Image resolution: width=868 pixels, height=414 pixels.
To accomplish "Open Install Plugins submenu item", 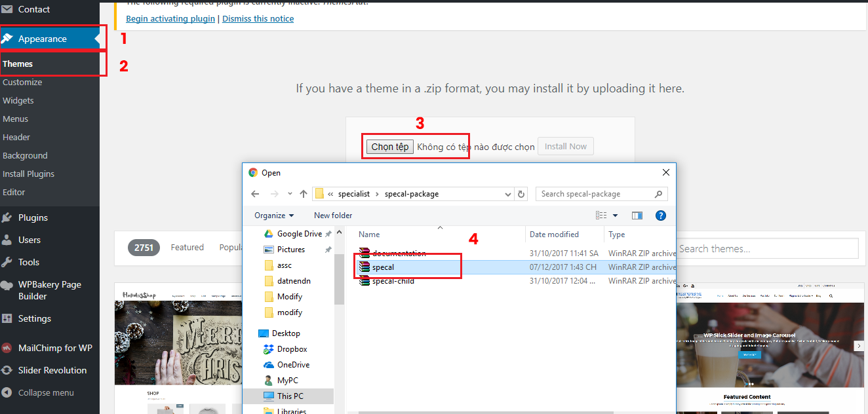I will (x=28, y=174).
